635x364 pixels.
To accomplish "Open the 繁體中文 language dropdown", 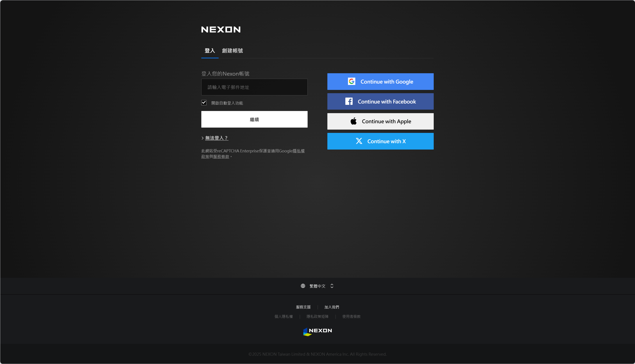I will (x=317, y=286).
